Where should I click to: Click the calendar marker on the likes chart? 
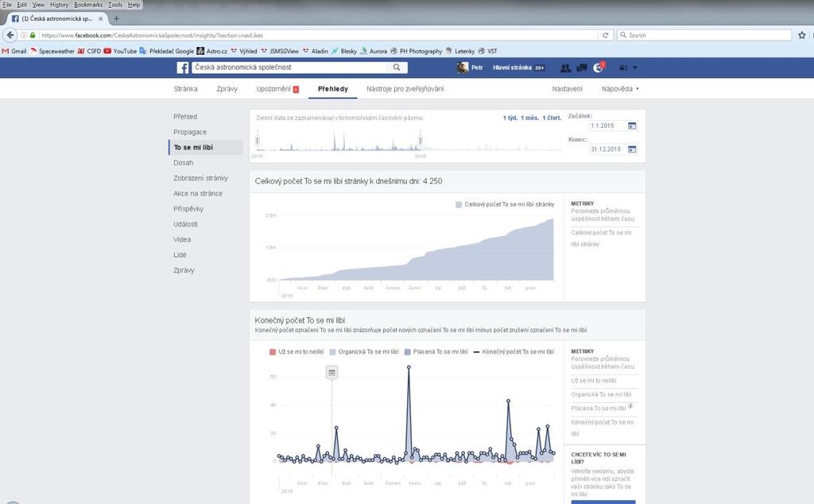331,373
